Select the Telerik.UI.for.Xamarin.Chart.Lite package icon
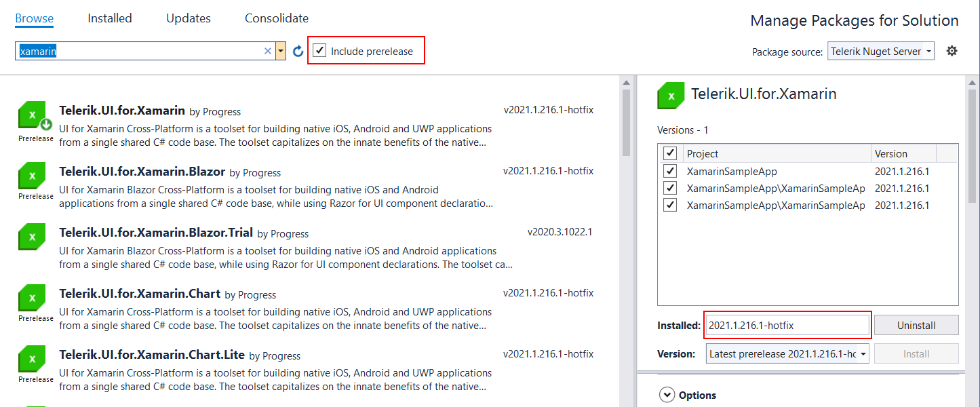Viewport: 980px width, 407px height. point(33,359)
